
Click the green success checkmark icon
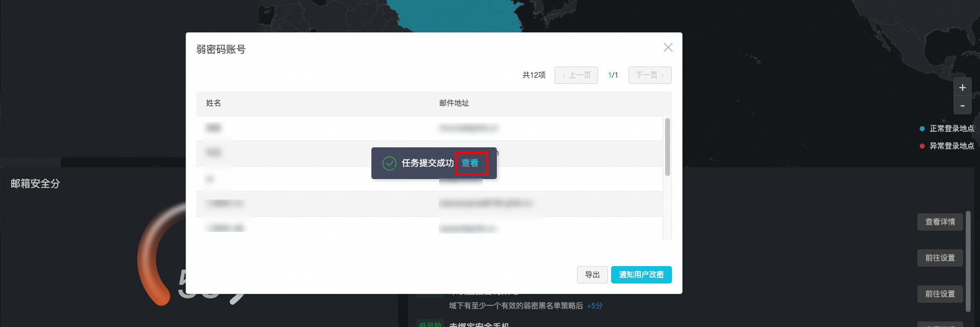[389, 163]
